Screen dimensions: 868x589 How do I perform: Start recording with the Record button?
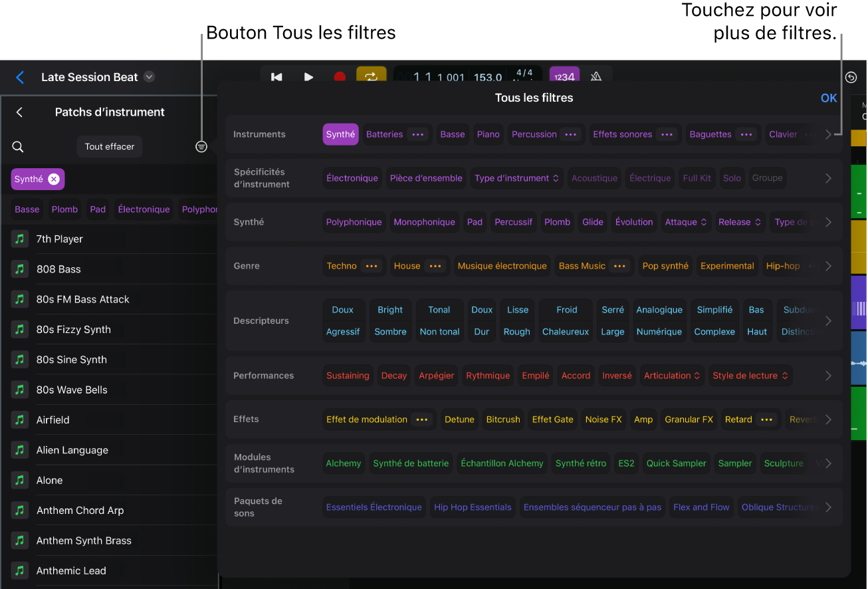pos(340,77)
